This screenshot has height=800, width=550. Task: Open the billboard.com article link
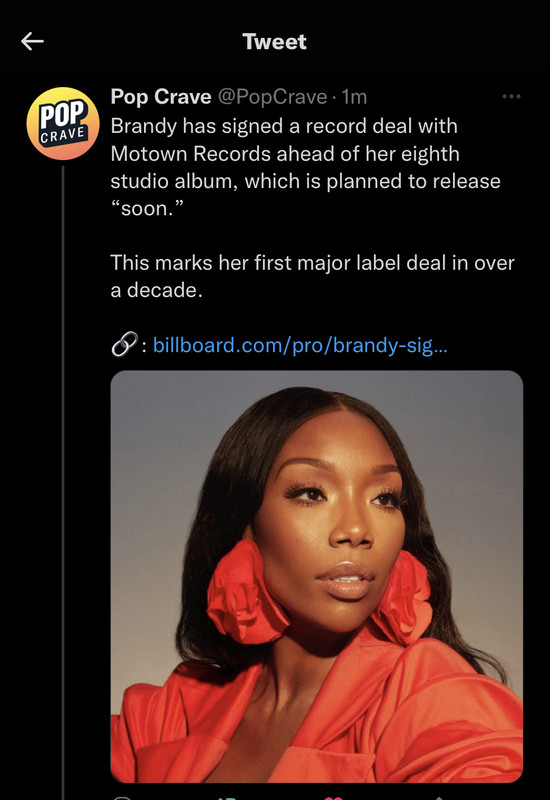pos(300,345)
